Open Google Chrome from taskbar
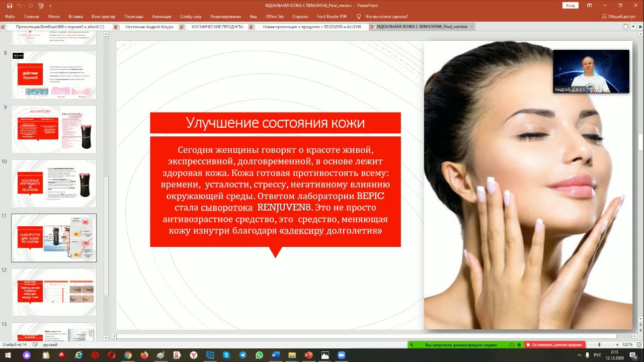 [128, 355]
